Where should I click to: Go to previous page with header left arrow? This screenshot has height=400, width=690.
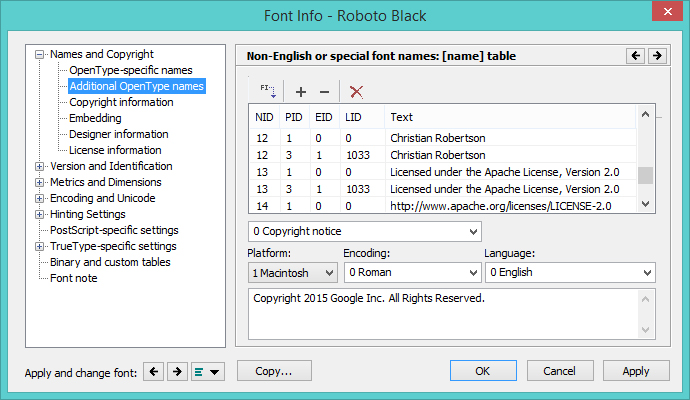635,56
